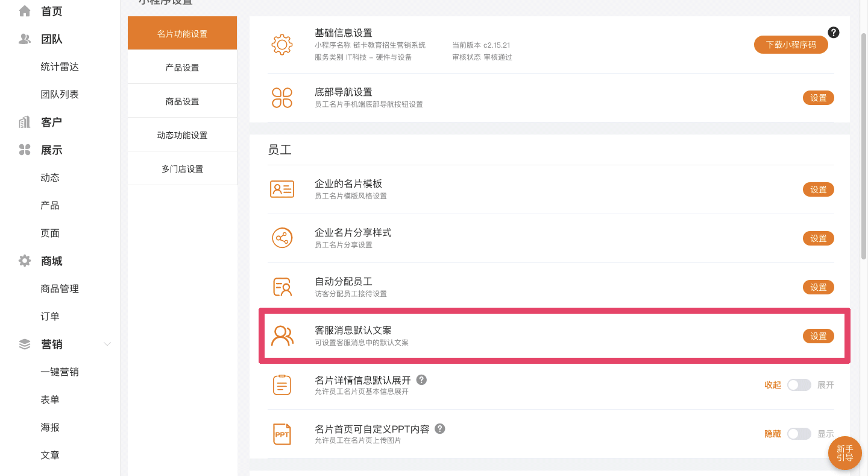
Task: Select the 多门店设置 tab
Action: pyautogui.click(x=182, y=169)
